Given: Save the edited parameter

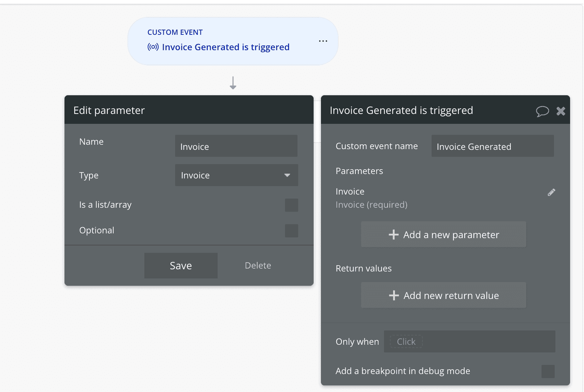Looking at the screenshot, I should tap(181, 266).
